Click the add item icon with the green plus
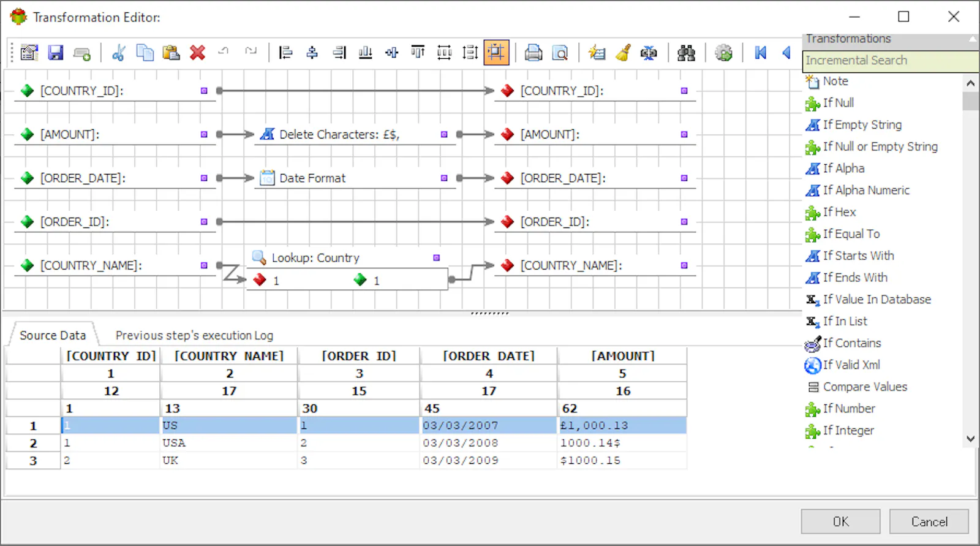Viewport: 980px width, 546px height. (82, 53)
